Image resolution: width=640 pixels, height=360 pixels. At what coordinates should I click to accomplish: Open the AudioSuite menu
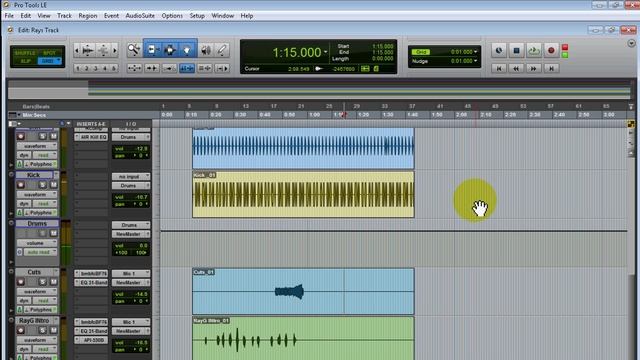tap(140, 16)
